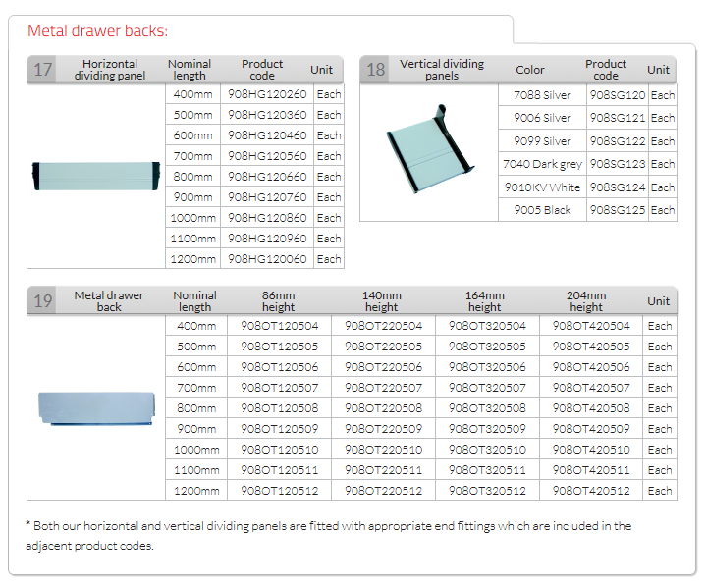The width and height of the screenshot is (706, 588).
Task: Select the Metal drawer backs heading
Action: 97,30
